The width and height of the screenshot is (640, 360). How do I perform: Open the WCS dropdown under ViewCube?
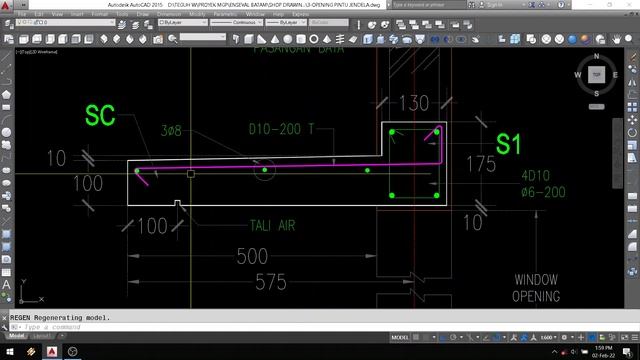[596, 107]
